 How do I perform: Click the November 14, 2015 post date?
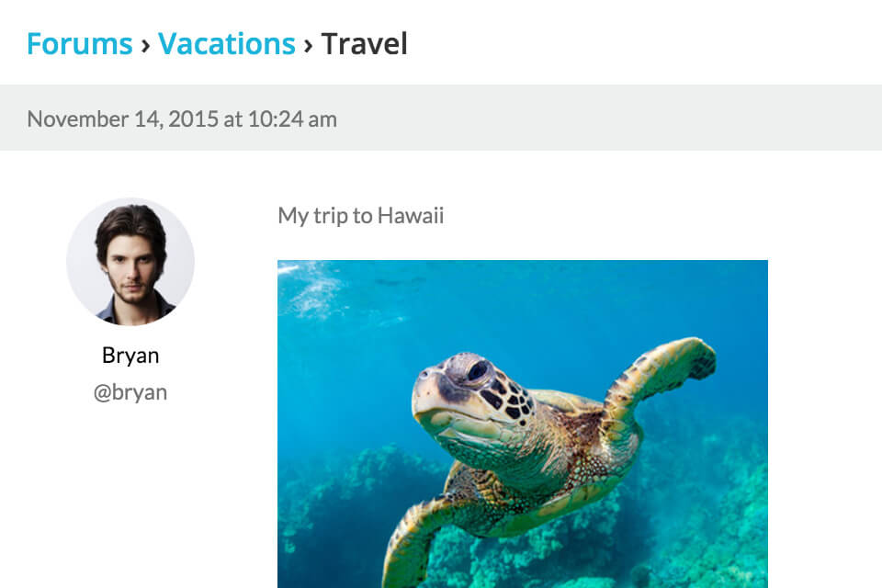122,119
